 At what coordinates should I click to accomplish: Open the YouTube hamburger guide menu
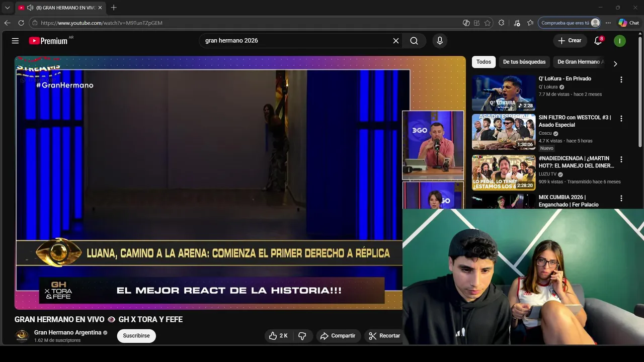(x=15, y=41)
